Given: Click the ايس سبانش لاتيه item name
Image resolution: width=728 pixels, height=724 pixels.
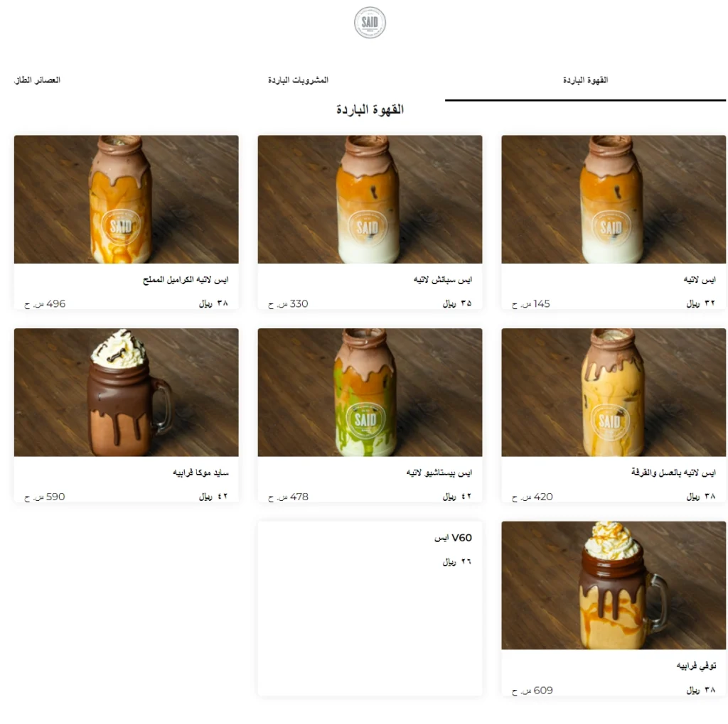Looking at the screenshot, I should pos(443,280).
